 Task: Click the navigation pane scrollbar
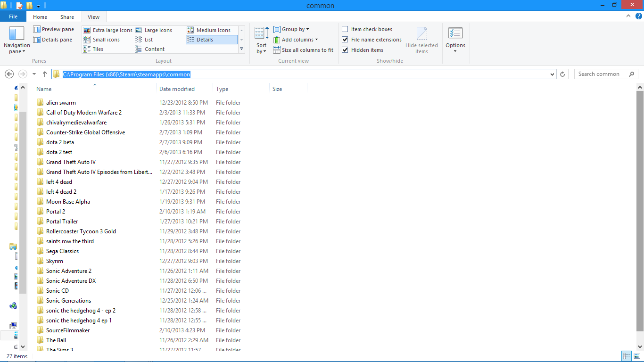tap(23, 202)
